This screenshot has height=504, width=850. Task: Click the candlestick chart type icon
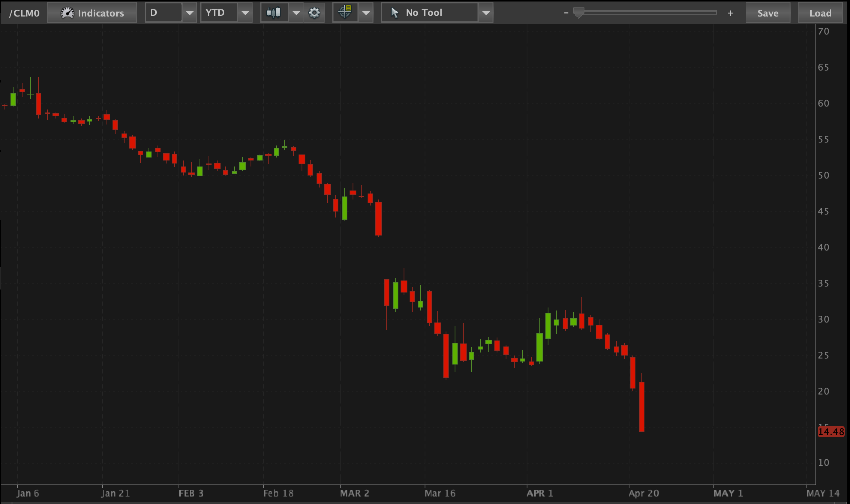point(274,13)
